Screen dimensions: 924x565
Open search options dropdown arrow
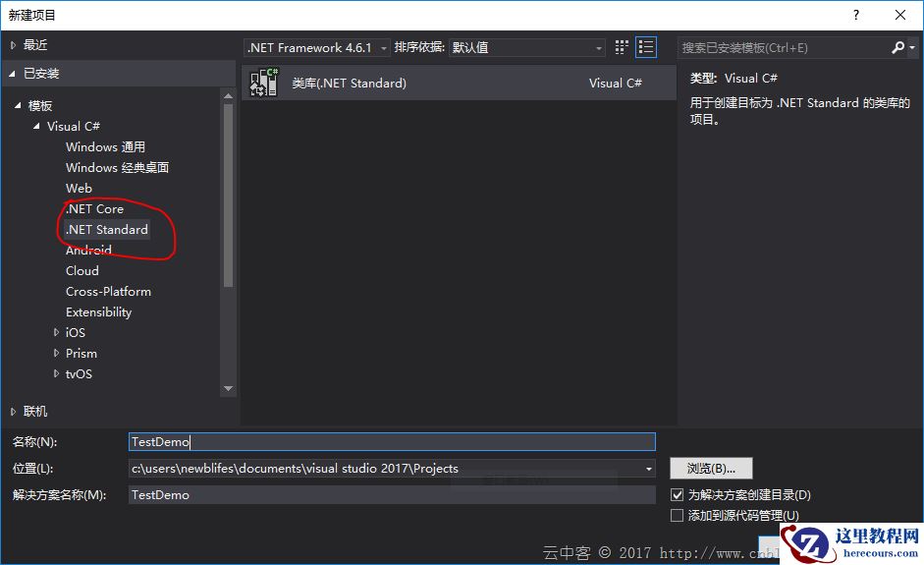(x=912, y=47)
